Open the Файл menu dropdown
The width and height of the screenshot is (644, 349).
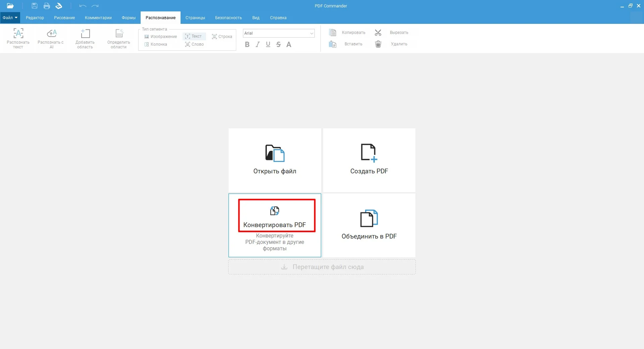[x=10, y=18]
